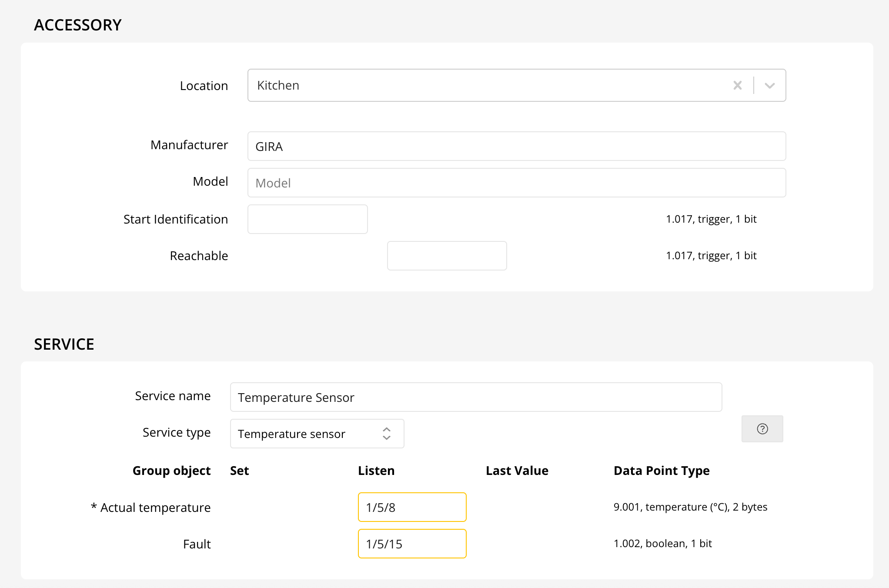Click the Data Point Type column header
The height and width of the screenshot is (588, 889).
(x=661, y=471)
